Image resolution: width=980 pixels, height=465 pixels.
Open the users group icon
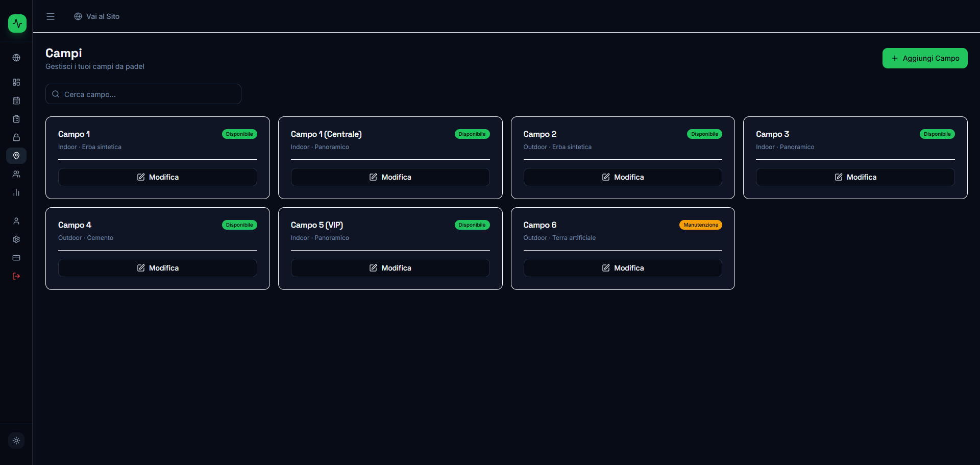pos(16,174)
